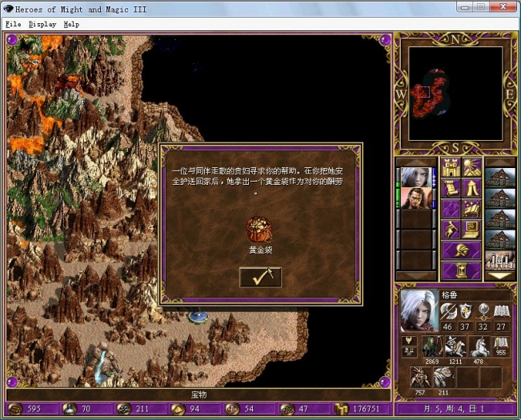Click the status bar text 宝物
The height and width of the screenshot is (420, 521).
(198, 394)
